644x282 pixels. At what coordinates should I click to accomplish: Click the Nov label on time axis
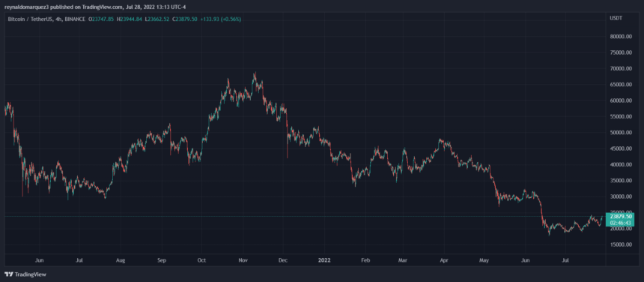coord(243,259)
